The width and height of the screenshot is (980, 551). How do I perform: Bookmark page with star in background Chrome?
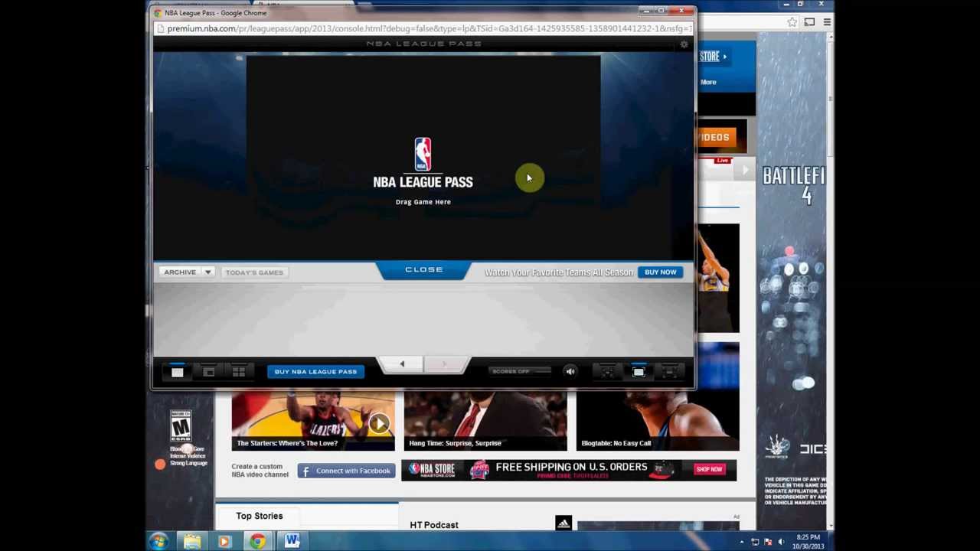pyautogui.click(x=792, y=22)
